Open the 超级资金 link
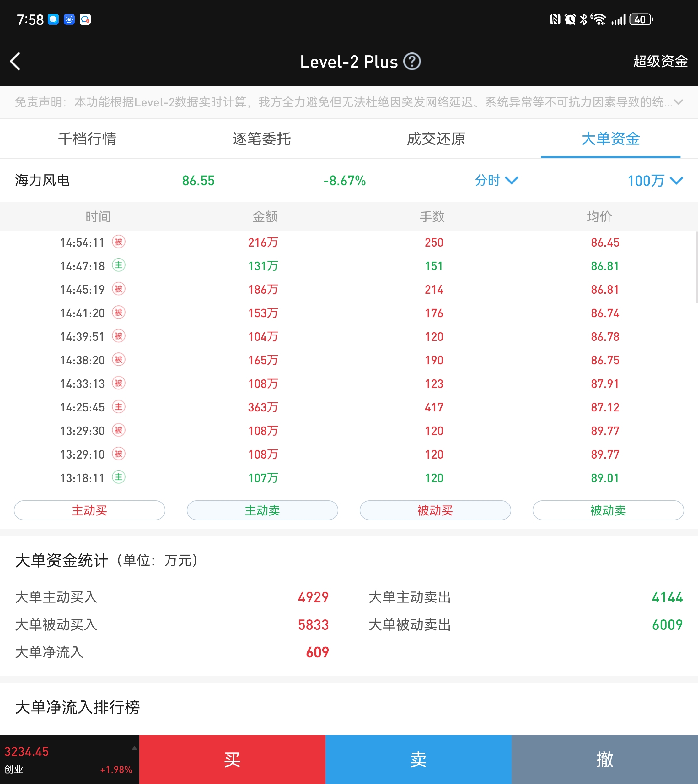The height and width of the screenshot is (784, 698). click(660, 61)
